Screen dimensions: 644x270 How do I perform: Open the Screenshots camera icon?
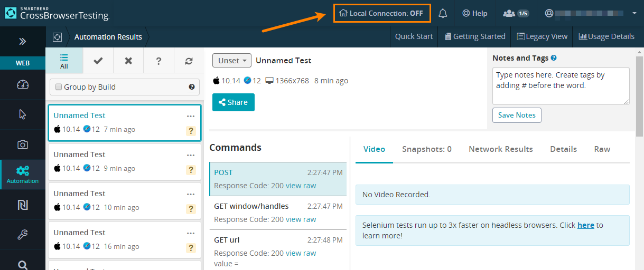point(23,144)
